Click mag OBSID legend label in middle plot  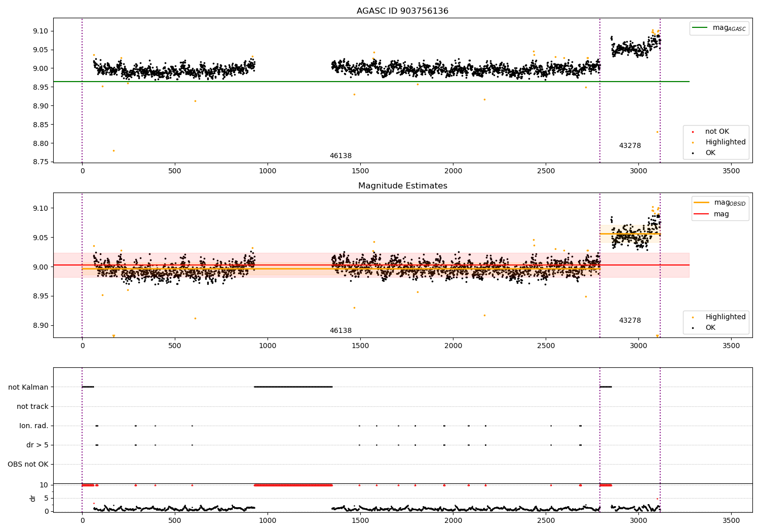[x=730, y=203]
